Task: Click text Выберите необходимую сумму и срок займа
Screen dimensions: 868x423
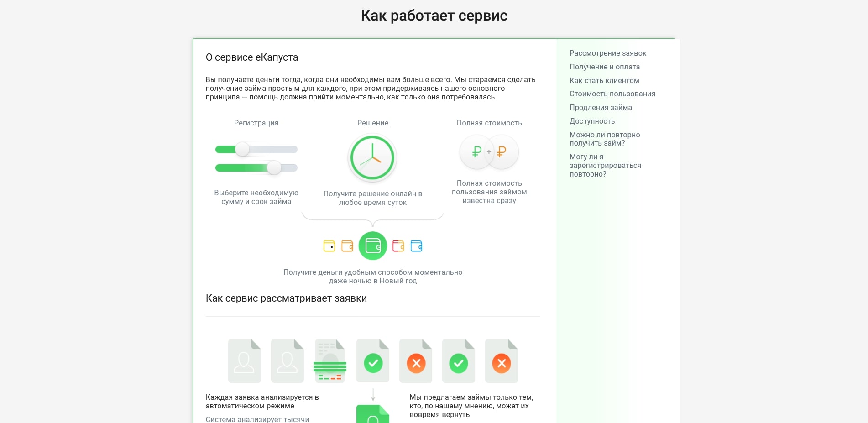Action: point(256,197)
